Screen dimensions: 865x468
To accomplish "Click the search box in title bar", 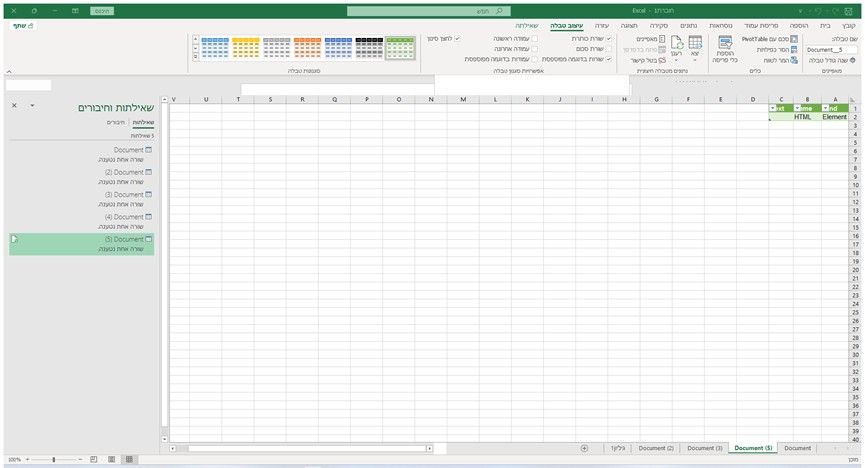I will 429,11.
